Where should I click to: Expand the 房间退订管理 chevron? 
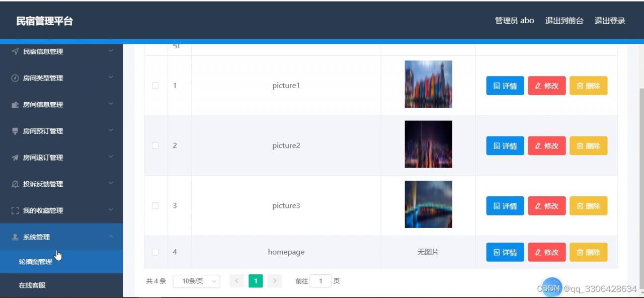pyautogui.click(x=111, y=157)
